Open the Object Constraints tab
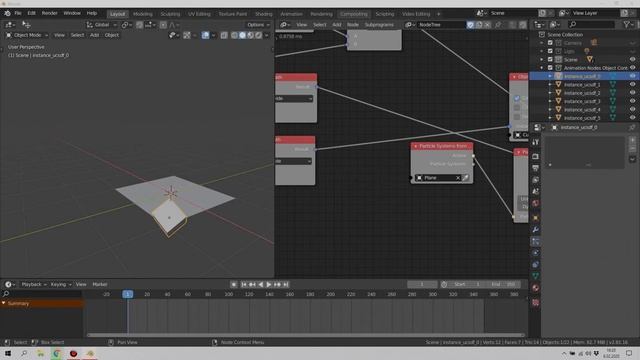The width and height of the screenshot is (640, 360). pyautogui.click(x=536, y=265)
